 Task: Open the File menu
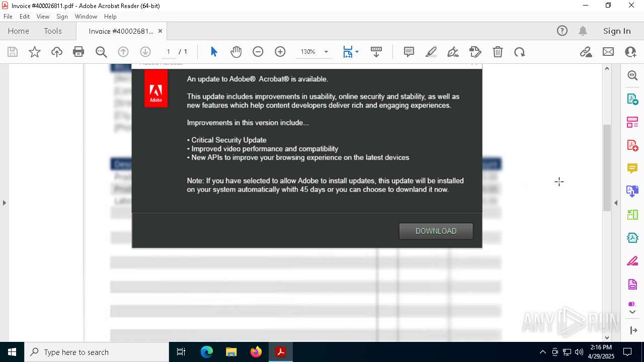[x=8, y=17]
